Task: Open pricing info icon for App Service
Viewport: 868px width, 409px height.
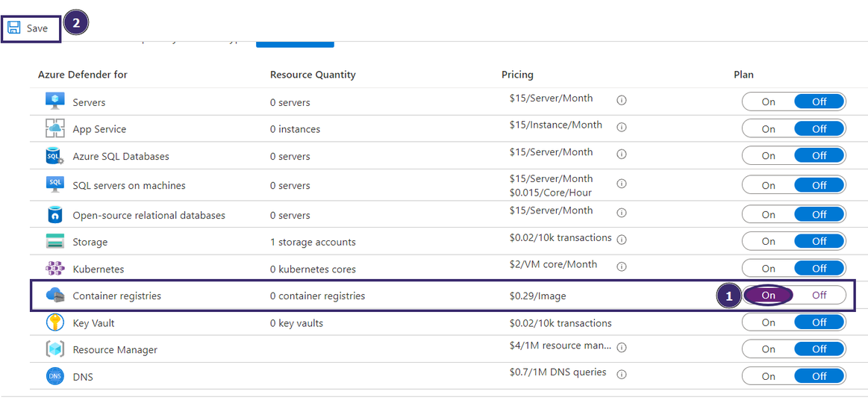Action: pyautogui.click(x=622, y=127)
